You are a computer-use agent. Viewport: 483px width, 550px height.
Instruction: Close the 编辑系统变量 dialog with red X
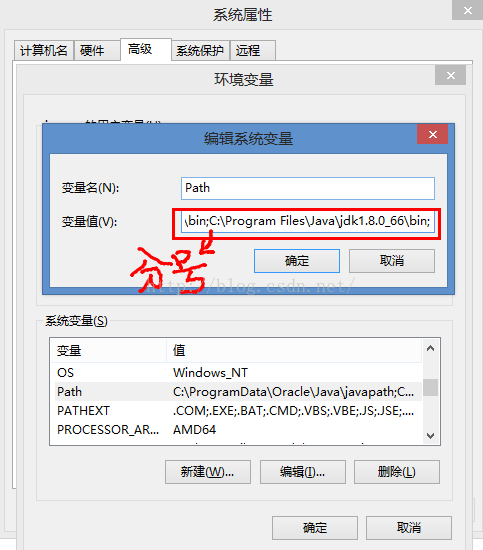pos(432,134)
